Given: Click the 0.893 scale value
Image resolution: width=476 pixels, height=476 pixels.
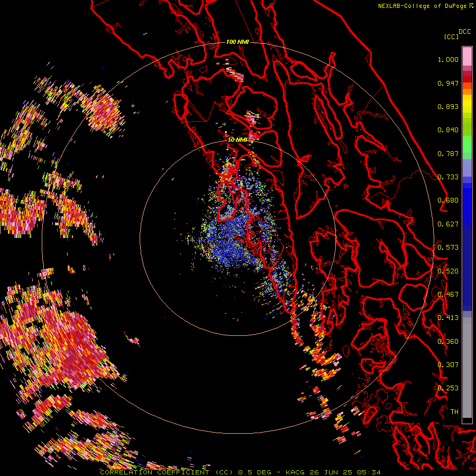Looking at the screenshot, I should point(448,106).
